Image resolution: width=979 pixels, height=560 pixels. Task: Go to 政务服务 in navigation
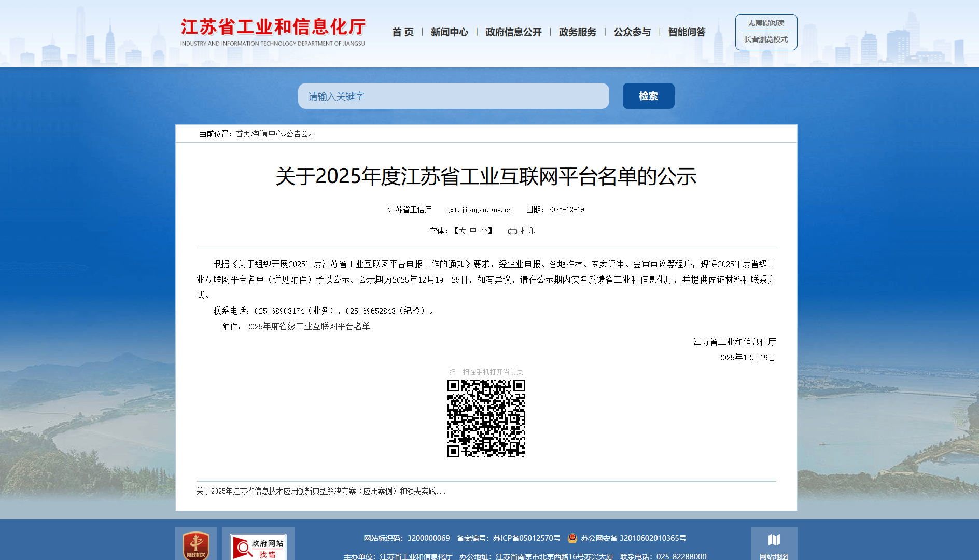[577, 32]
